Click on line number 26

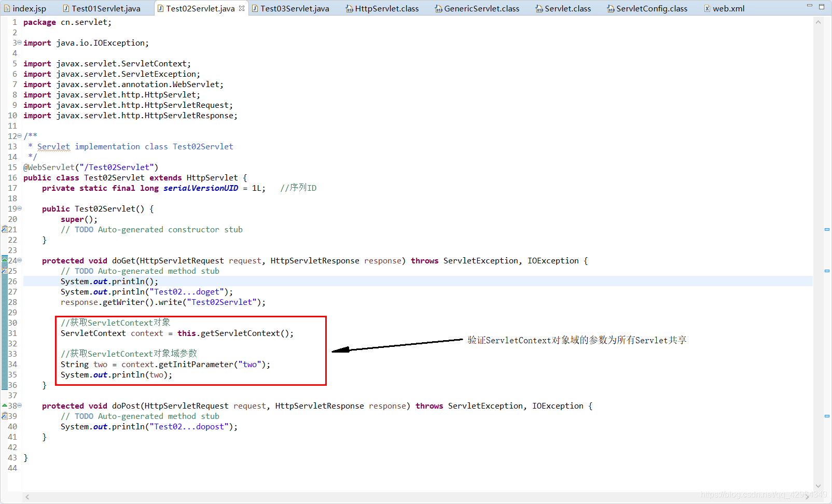12,281
